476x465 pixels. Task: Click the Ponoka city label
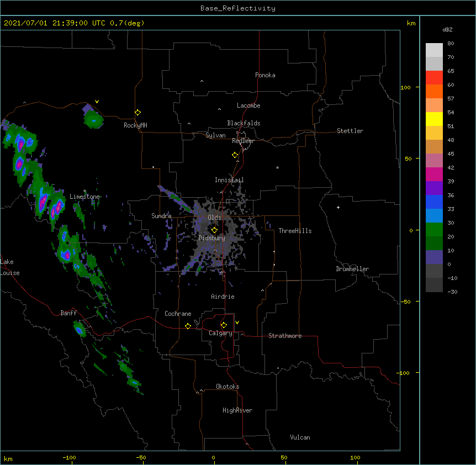pos(265,75)
